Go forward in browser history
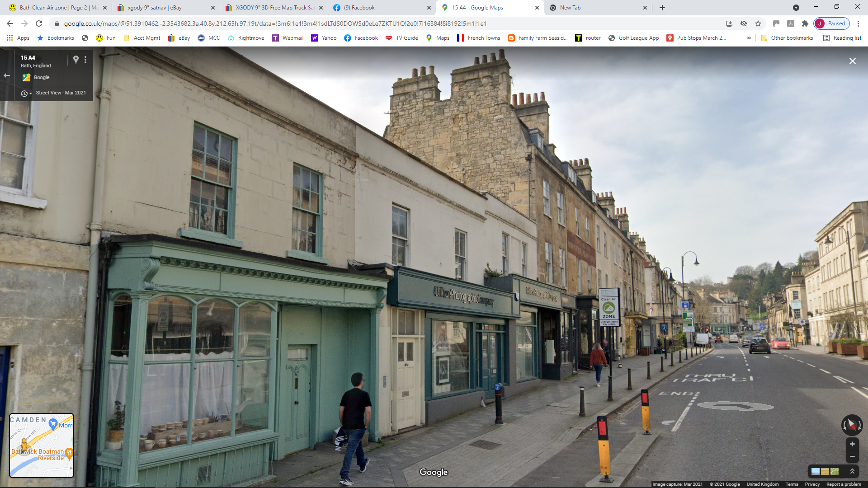This screenshot has height=488, width=868. (24, 23)
